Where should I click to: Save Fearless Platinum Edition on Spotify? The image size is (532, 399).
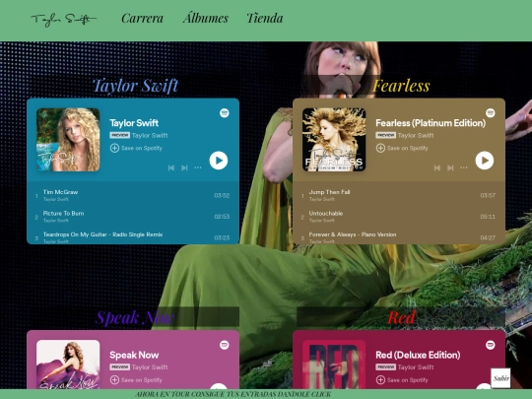pos(402,148)
